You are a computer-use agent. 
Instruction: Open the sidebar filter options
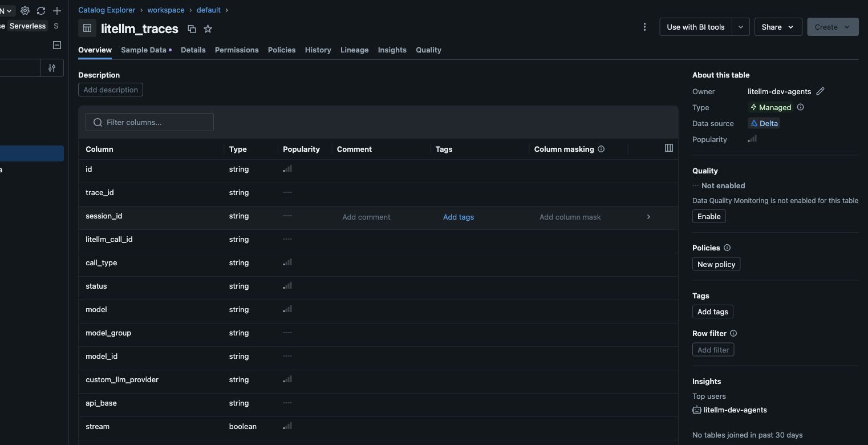pyautogui.click(x=52, y=68)
